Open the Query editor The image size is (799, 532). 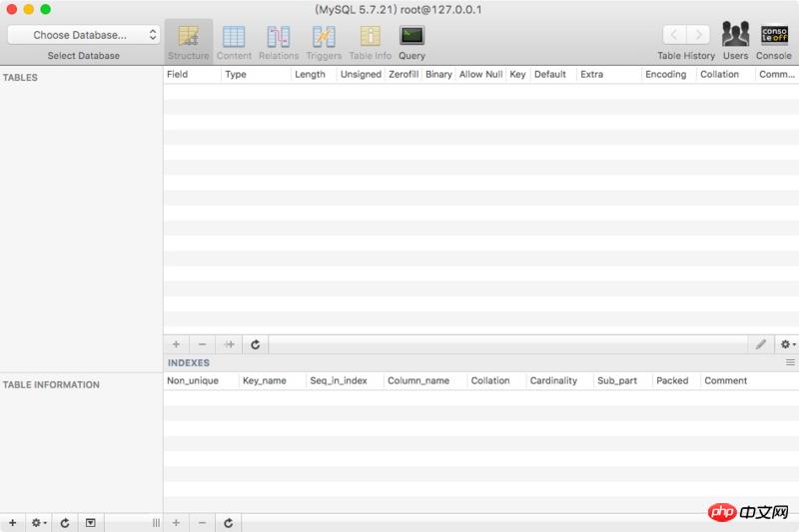[411, 42]
